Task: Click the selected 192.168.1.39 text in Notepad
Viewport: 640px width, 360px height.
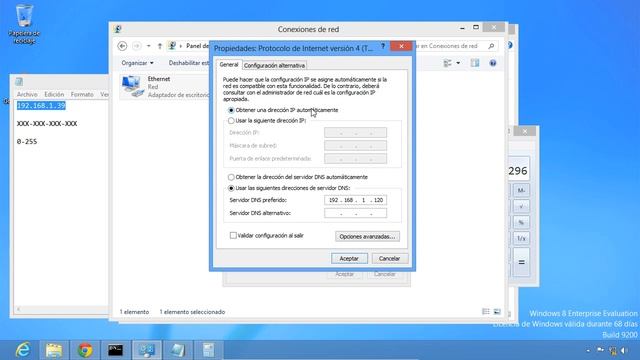Action: pyautogui.click(x=41, y=106)
